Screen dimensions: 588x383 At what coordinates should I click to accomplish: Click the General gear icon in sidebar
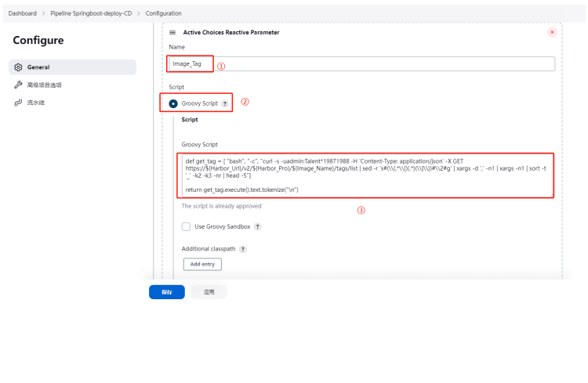coord(18,67)
